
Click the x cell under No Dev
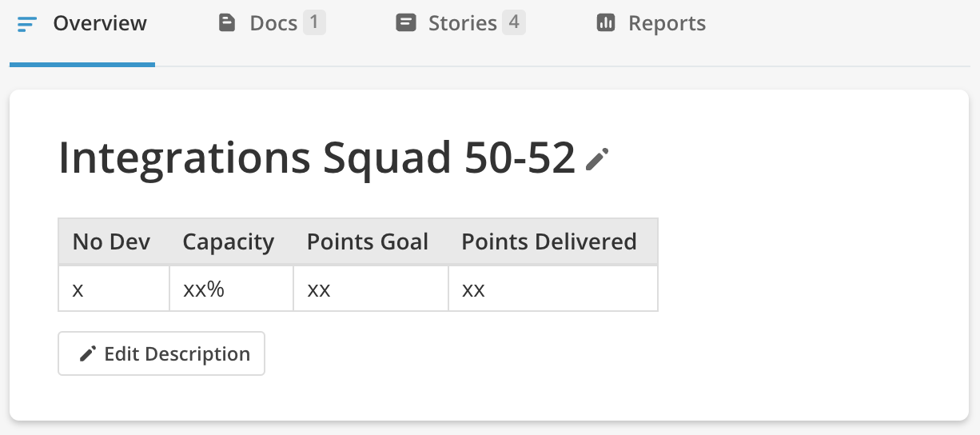click(78, 289)
